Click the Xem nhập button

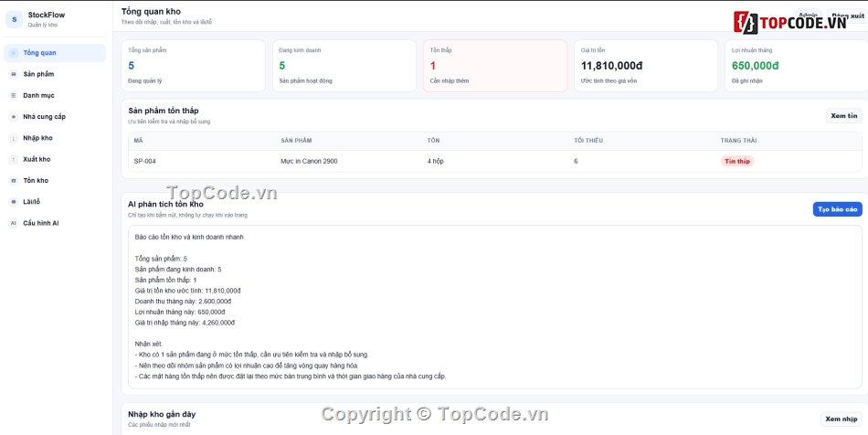point(841,419)
